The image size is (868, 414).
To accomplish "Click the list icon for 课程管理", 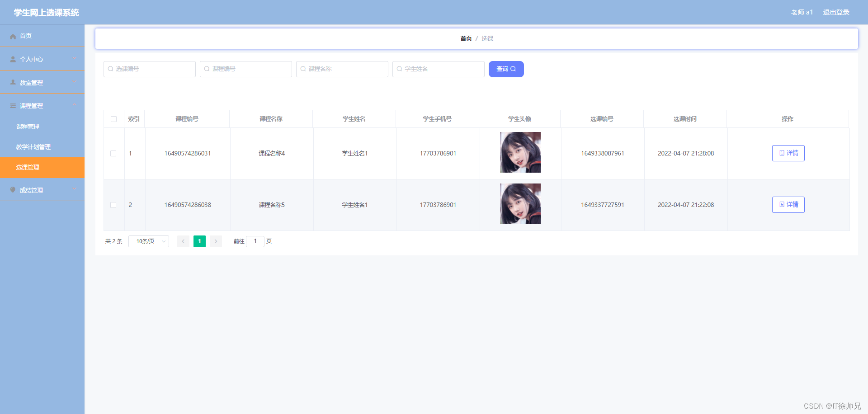I will (x=13, y=105).
